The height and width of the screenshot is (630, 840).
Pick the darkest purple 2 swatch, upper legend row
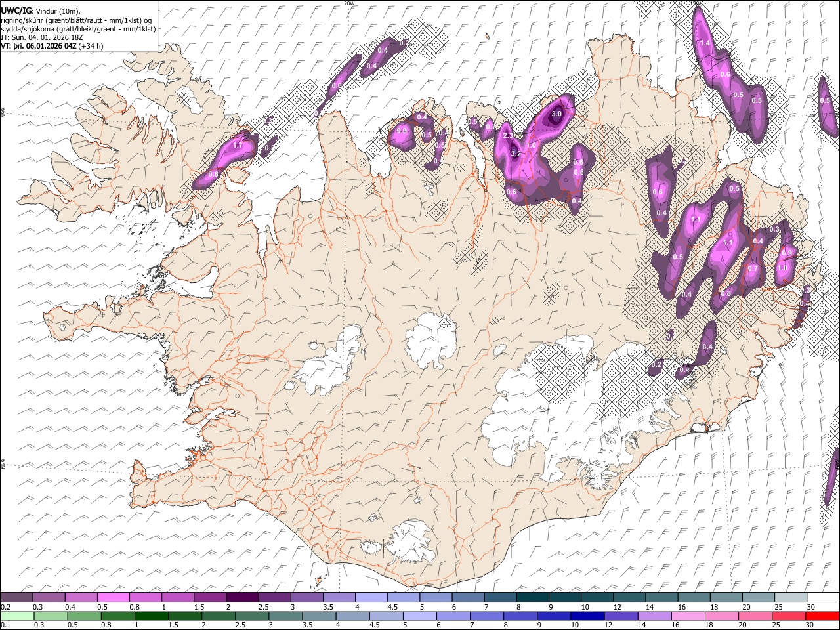click(x=242, y=597)
